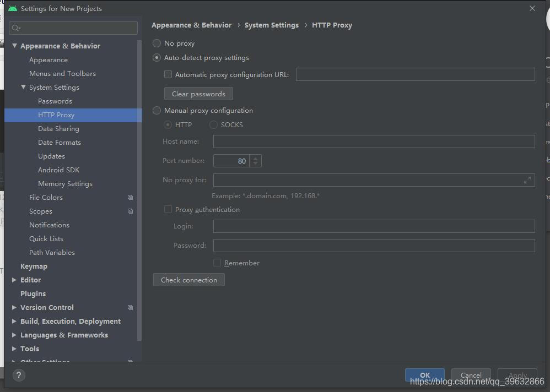Click the Host name input field
Screen dimensions: 550x392
click(374, 141)
